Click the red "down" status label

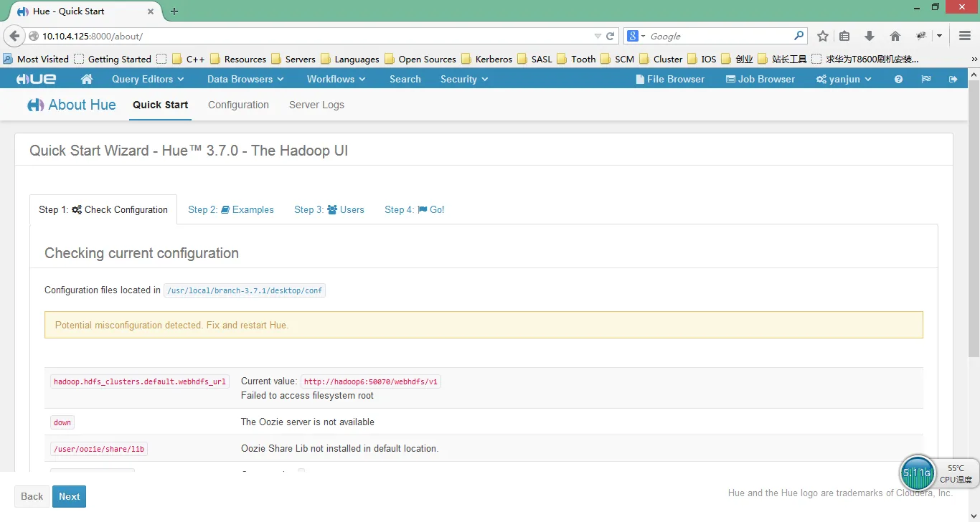click(62, 422)
